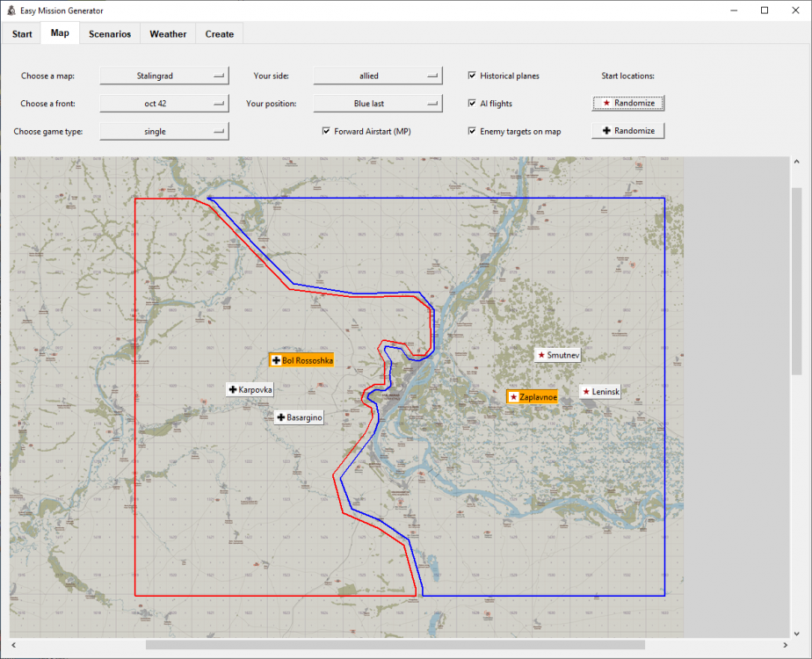
Task: Toggle the Historical planes checkbox
Action: tap(473, 76)
